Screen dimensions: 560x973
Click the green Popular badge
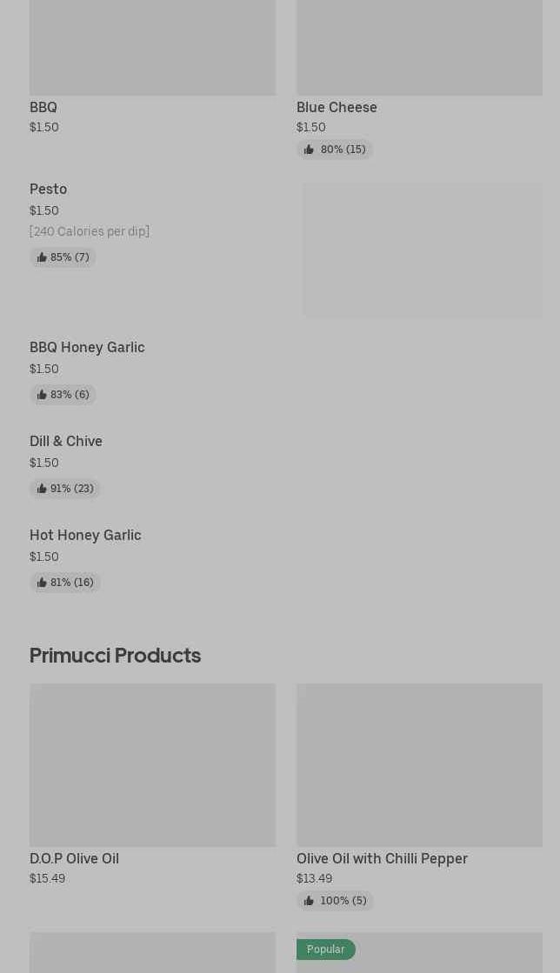click(326, 950)
